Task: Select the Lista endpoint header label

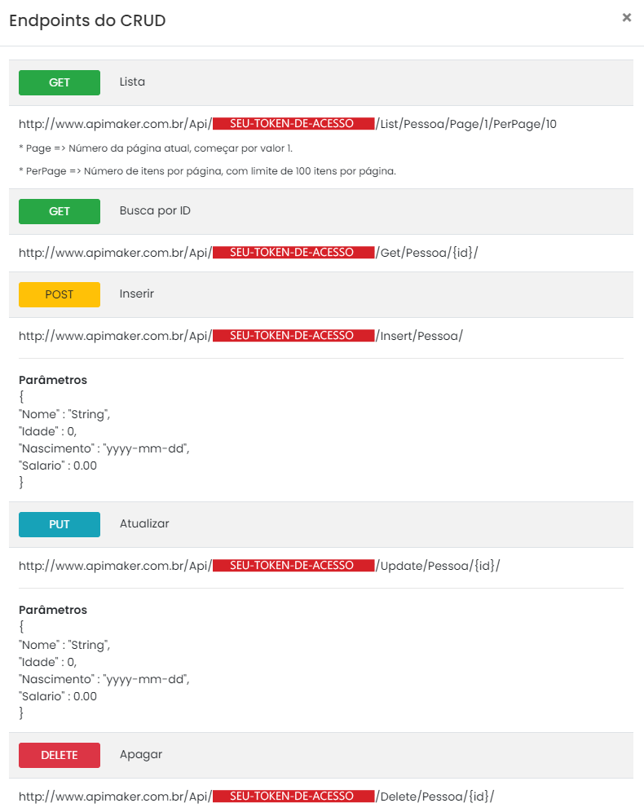Action: point(132,82)
